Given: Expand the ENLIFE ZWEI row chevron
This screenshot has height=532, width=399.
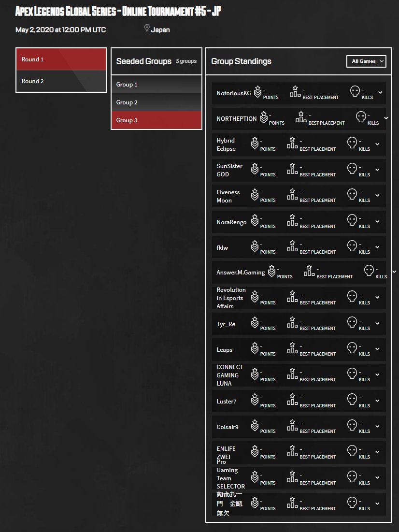Looking at the screenshot, I should pyautogui.click(x=377, y=452).
